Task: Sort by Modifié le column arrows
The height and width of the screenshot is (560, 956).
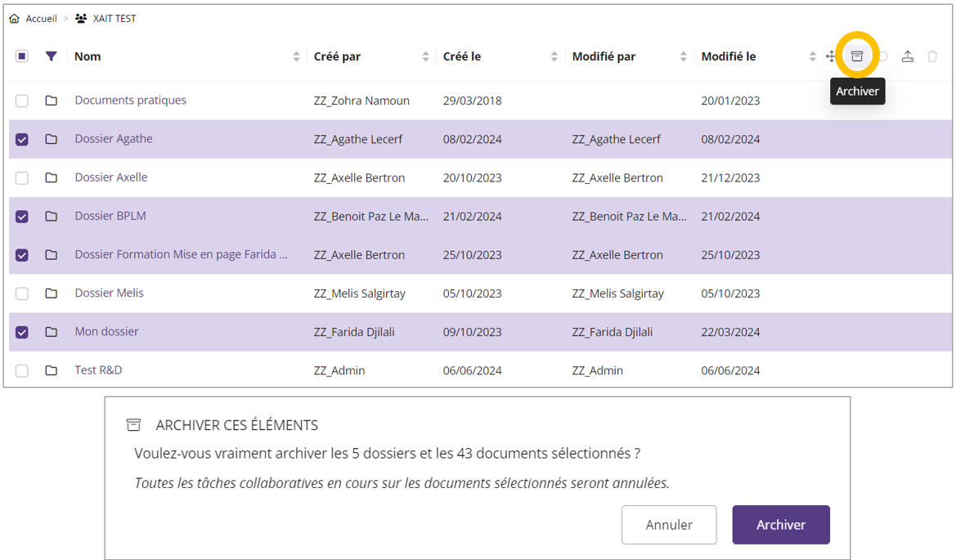Action: (x=812, y=56)
